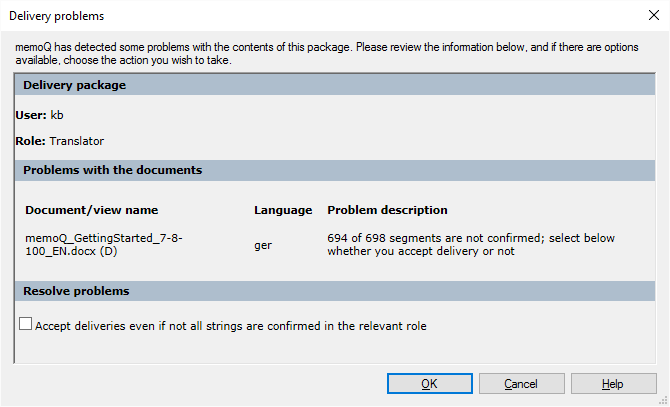Click the User kb label
This screenshot has height=407, width=670.
40,115
